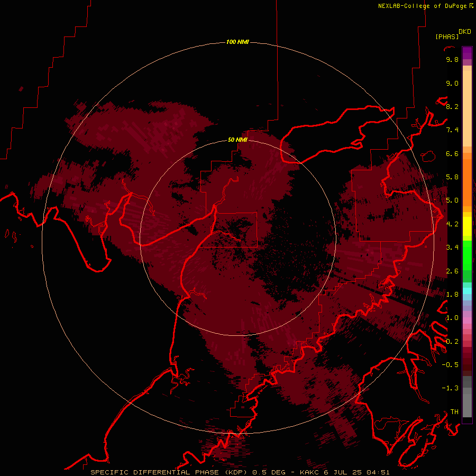Click the pale peach segment of the color bar
476x476 pixels.
pos(467,108)
